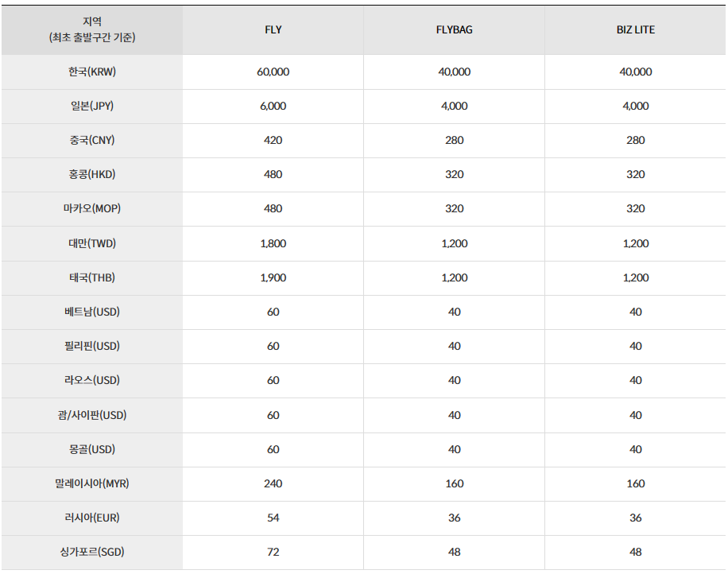
Task: Click FLY value 60 in 괌/사이판(USD) row
Action: point(273,415)
